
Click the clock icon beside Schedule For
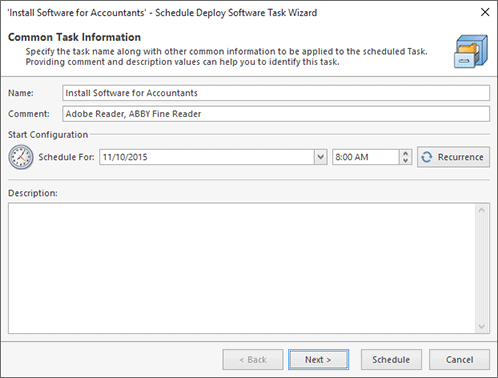coord(21,157)
